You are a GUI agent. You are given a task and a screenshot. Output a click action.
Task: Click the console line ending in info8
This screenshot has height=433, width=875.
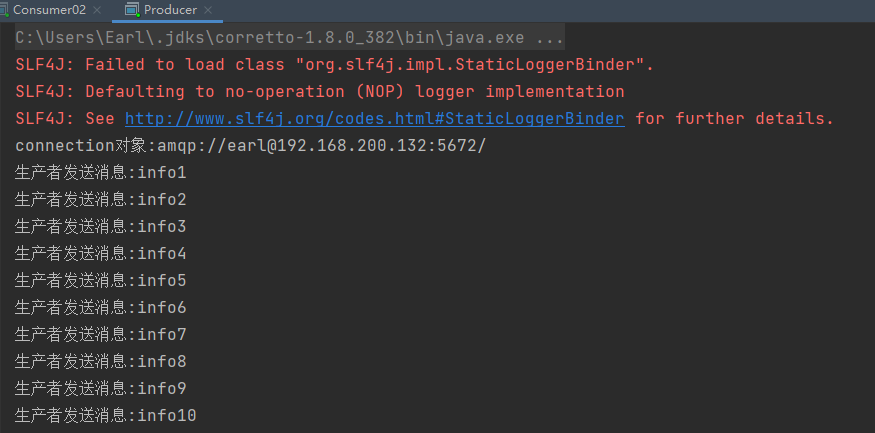[100, 362]
